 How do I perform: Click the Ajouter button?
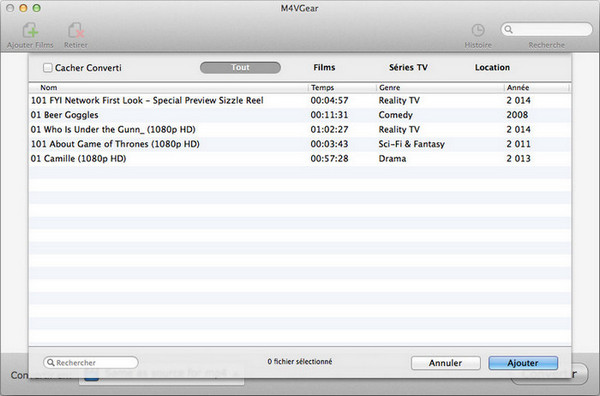tap(523, 363)
